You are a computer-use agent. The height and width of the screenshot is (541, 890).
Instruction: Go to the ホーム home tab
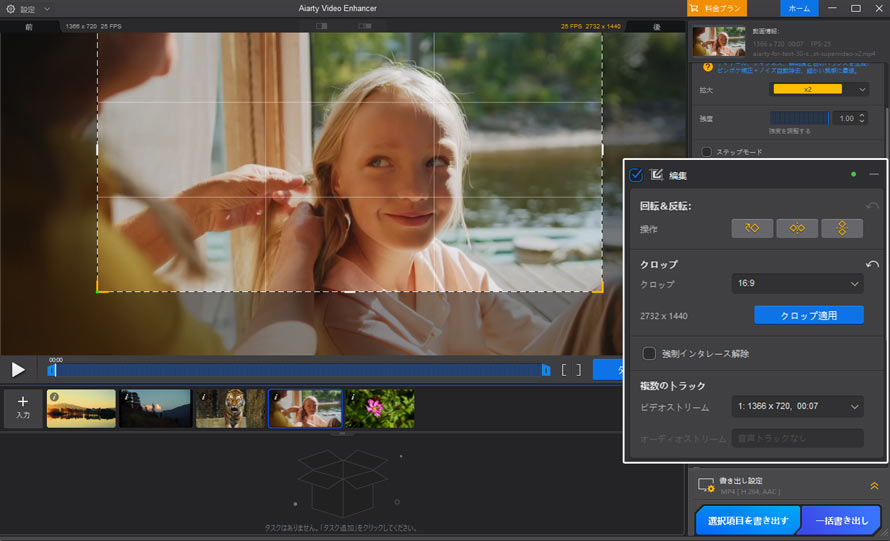[799, 9]
